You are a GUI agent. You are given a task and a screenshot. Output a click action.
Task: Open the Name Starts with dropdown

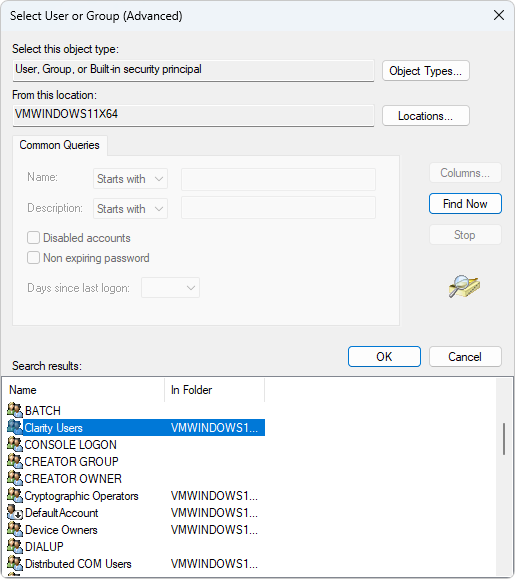[x=130, y=179]
